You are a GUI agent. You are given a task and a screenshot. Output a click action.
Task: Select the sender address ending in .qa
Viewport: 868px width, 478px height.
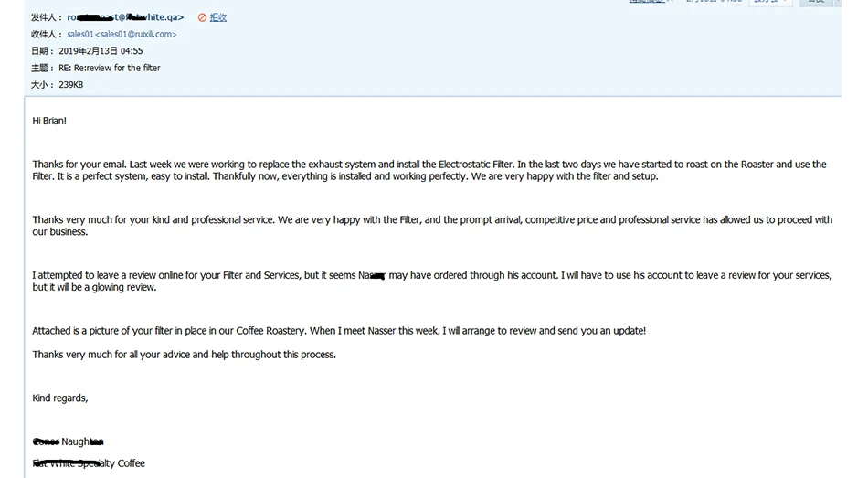[126, 17]
